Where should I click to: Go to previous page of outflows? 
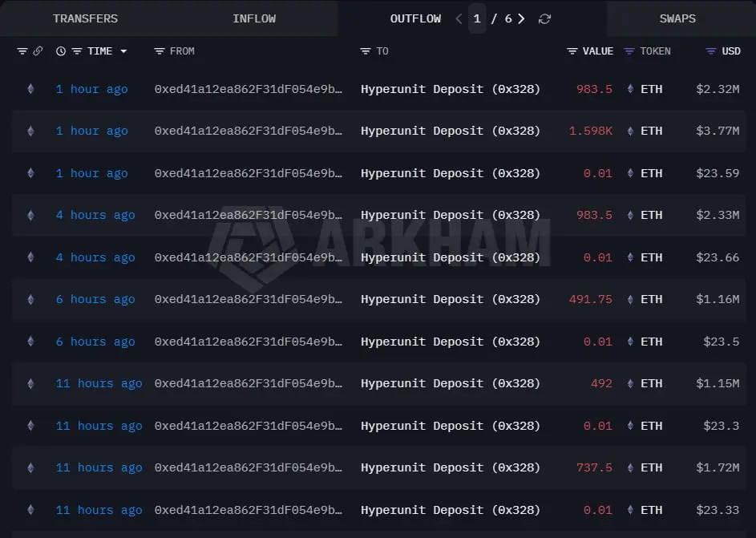(x=459, y=18)
